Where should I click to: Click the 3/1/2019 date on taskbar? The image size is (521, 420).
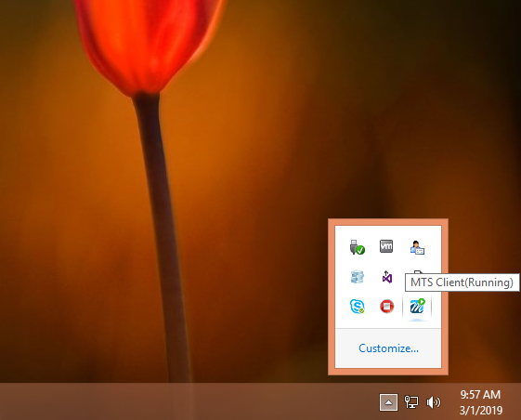(480, 410)
